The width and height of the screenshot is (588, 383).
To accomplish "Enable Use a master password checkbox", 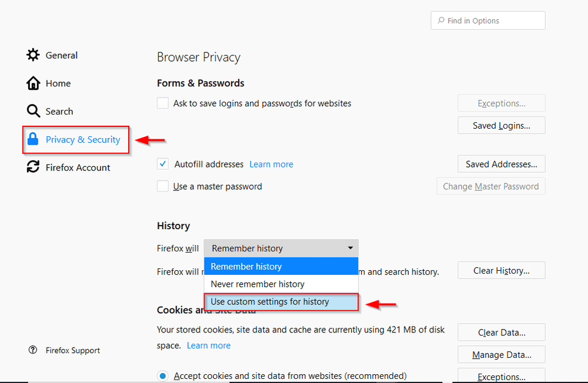I will [163, 186].
